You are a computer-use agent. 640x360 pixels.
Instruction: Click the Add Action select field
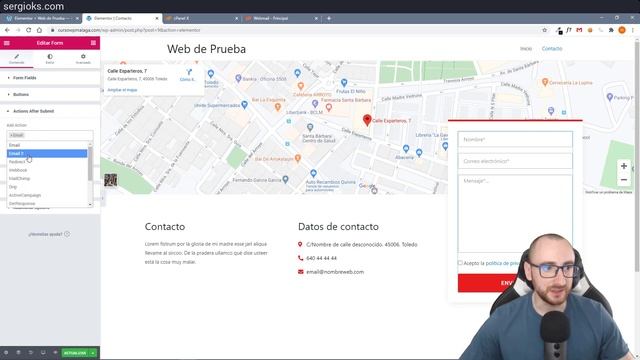pyautogui.click(x=50, y=135)
